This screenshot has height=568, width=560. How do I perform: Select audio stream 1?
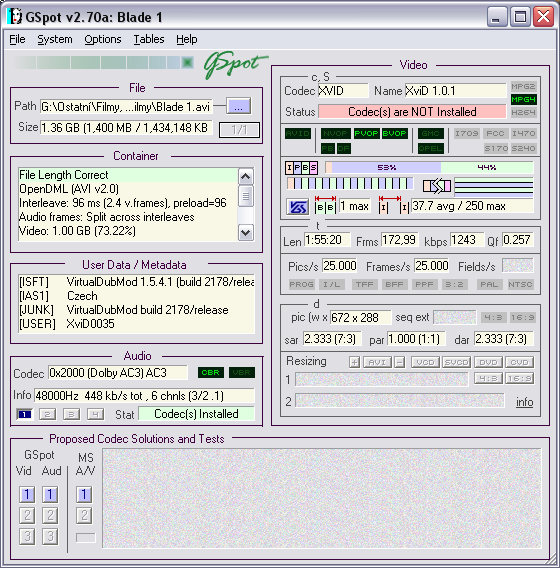pyautogui.click(x=24, y=414)
